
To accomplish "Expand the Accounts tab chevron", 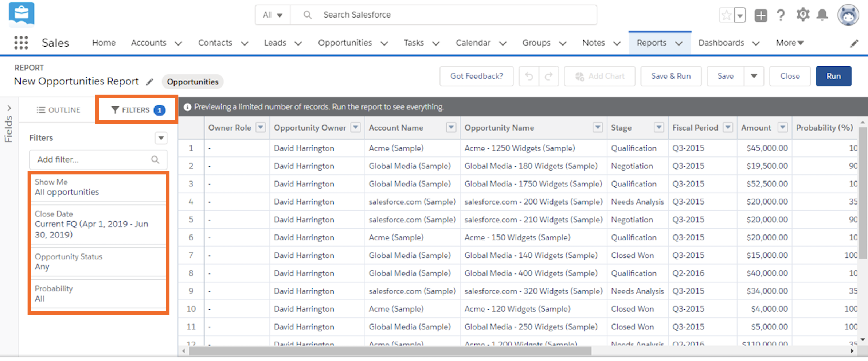I will [178, 43].
